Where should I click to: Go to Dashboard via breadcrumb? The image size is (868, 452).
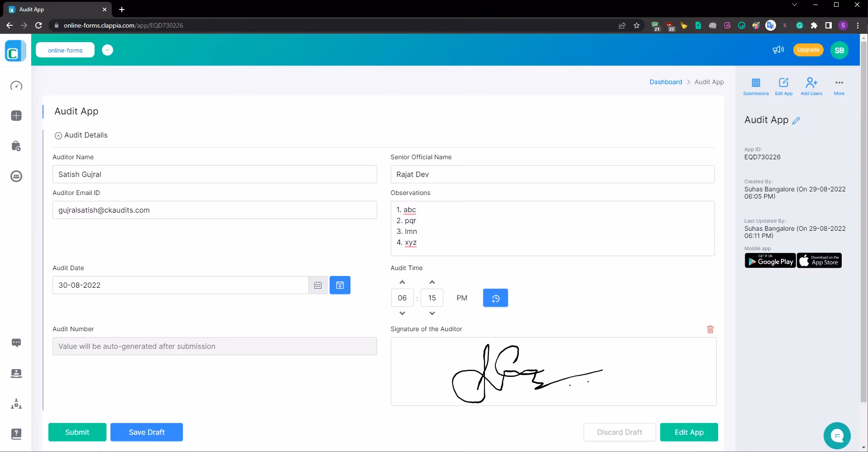666,82
